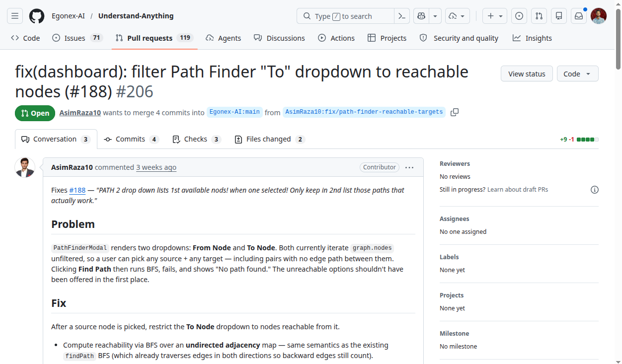Viewport: 622px width, 364px height.
Task: Click the Still in progress info icon
Action: pos(595,190)
